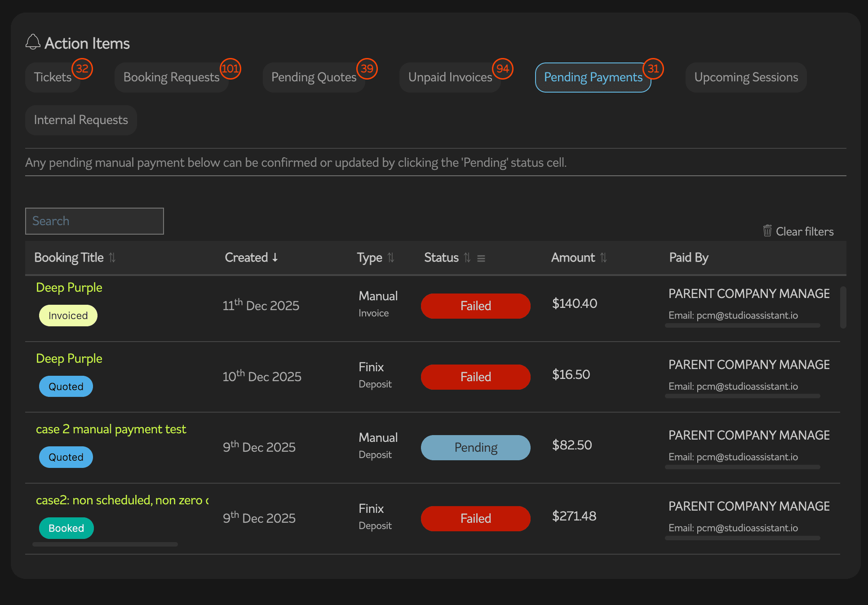Click the Pending status cell for $82.50
The image size is (868, 605).
pyautogui.click(x=476, y=448)
